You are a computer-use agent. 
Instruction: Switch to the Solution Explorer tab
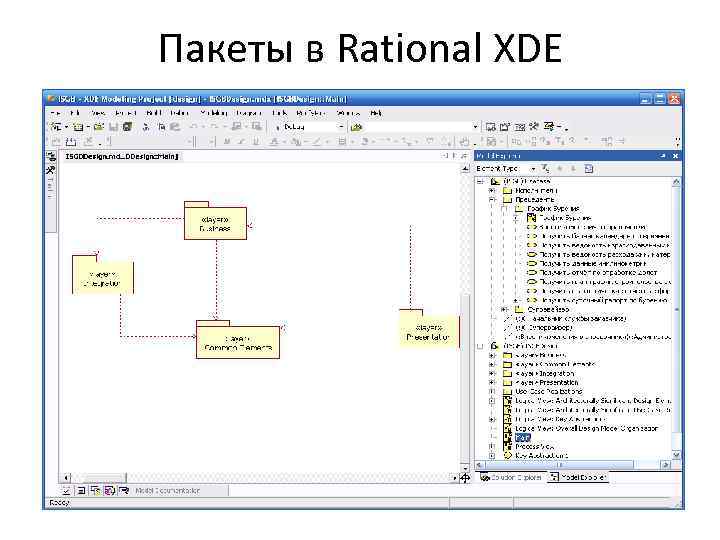pyautogui.click(x=511, y=478)
